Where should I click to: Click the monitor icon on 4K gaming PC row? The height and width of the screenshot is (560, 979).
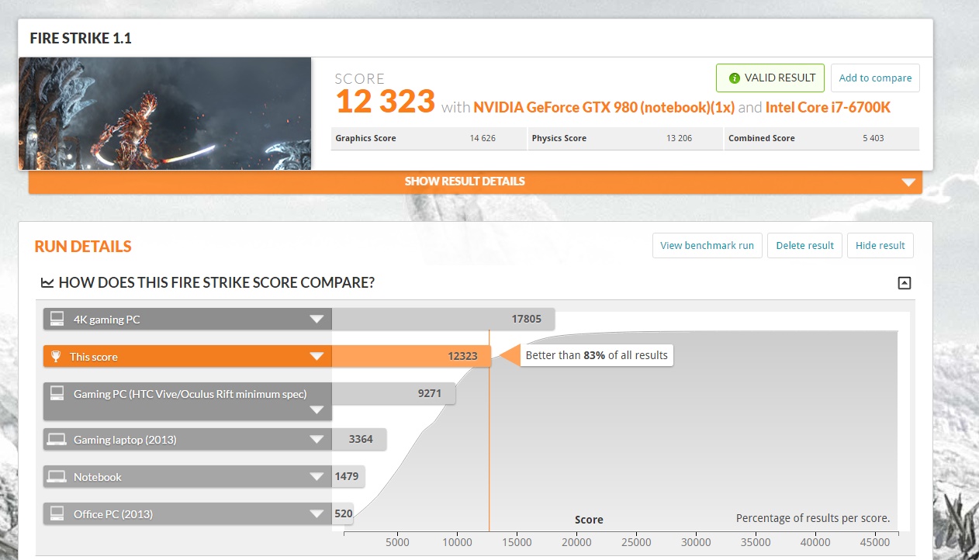click(57, 319)
